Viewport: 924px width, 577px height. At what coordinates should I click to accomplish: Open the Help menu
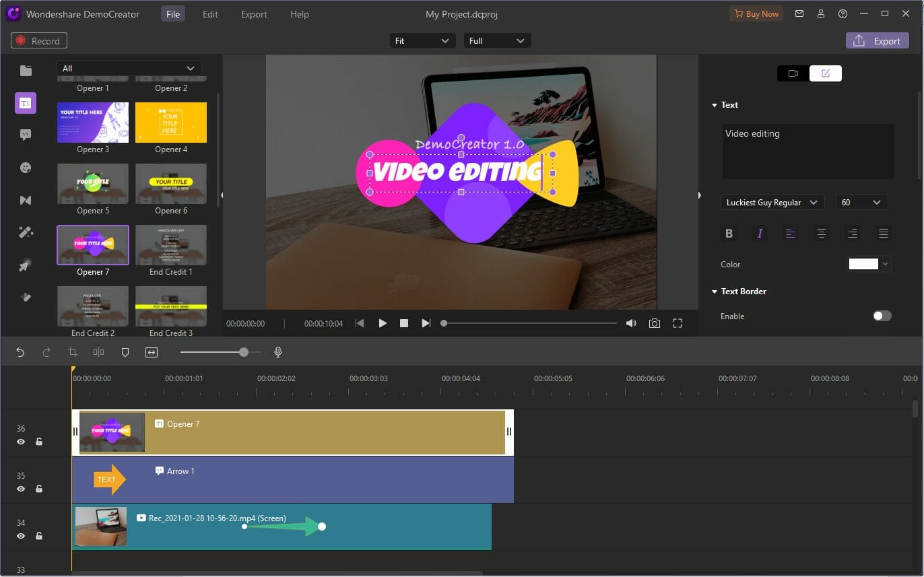300,14
